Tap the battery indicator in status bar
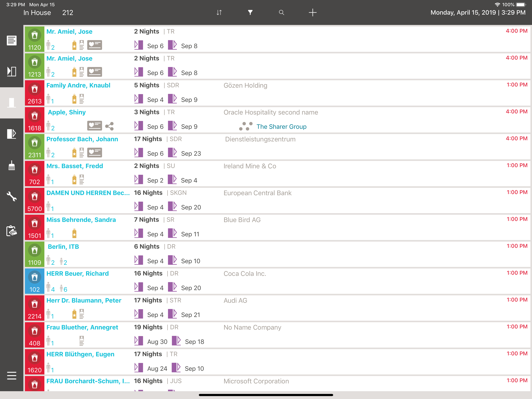532x399 pixels. (521, 4)
